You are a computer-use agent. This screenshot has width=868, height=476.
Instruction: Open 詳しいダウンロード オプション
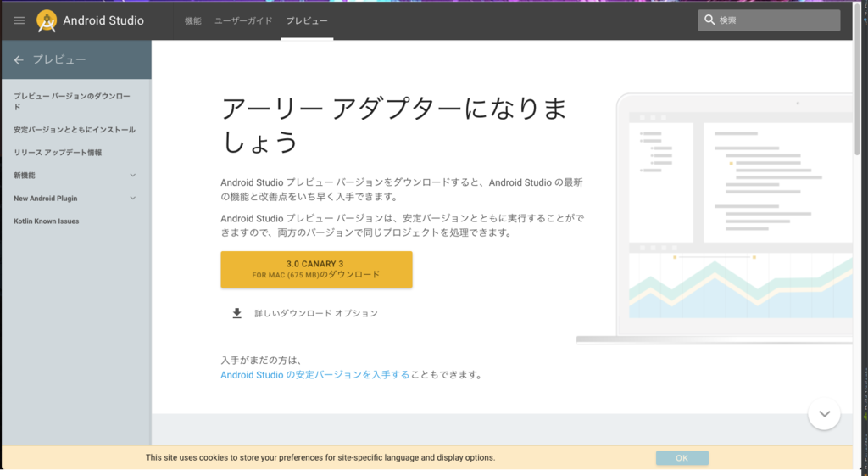[315, 313]
